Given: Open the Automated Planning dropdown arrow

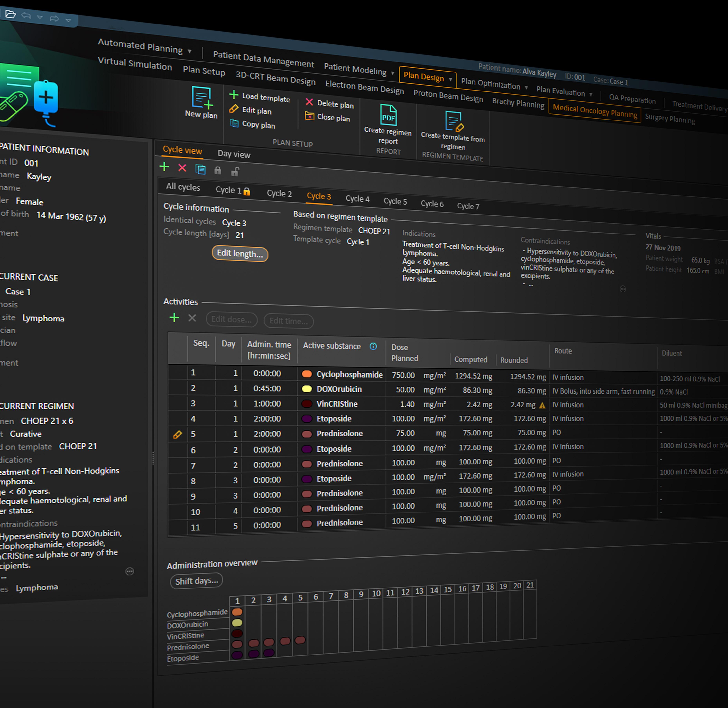Looking at the screenshot, I should click(189, 51).
